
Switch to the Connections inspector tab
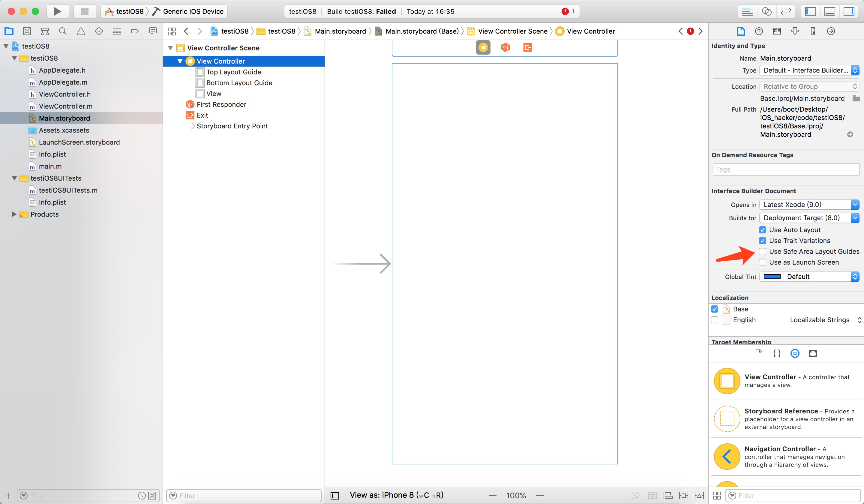click(x=831, y=31)
